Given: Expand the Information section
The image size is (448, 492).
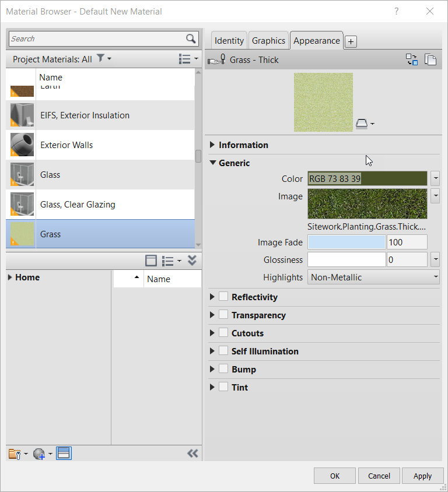Looking at the screenshot, I should pos(212,145).
